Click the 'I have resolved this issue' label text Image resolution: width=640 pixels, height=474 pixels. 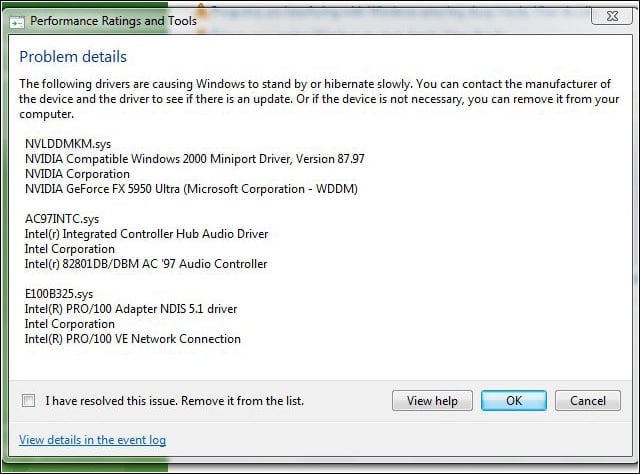(175, 401)
